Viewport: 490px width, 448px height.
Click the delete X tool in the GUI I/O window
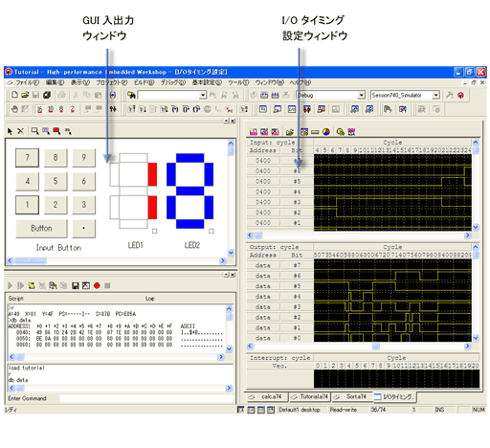click(x=20, y=131)
